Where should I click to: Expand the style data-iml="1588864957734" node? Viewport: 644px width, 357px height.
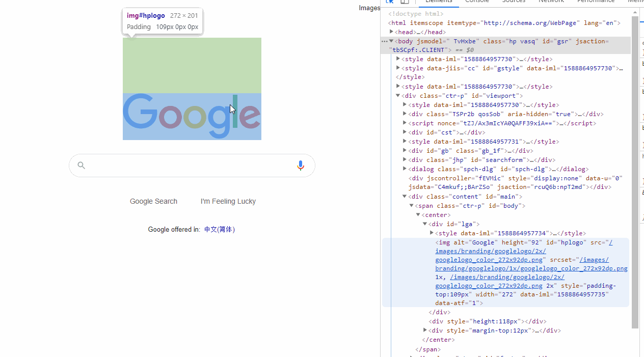tap(432, 233)
